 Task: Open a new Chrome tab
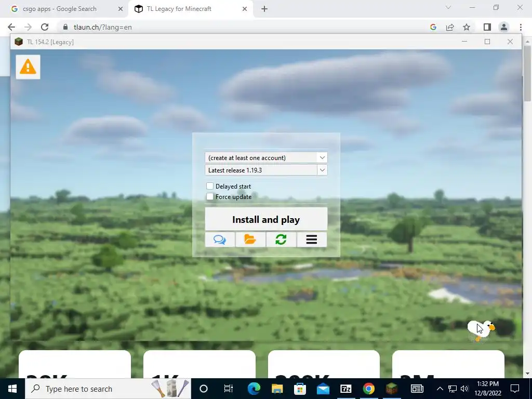pyautogui.click(x=264, y=9)
